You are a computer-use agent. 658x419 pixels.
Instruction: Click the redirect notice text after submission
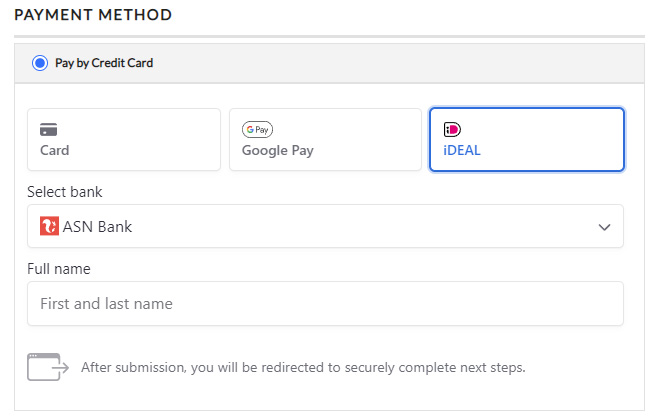(x=303, y=367)
